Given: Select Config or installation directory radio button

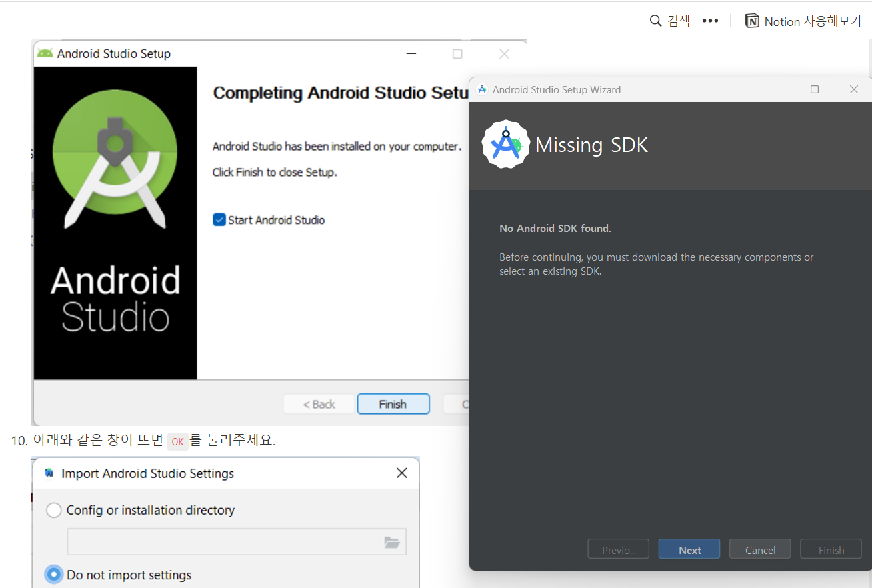Looking at the screenshot, I should (54, 511).
